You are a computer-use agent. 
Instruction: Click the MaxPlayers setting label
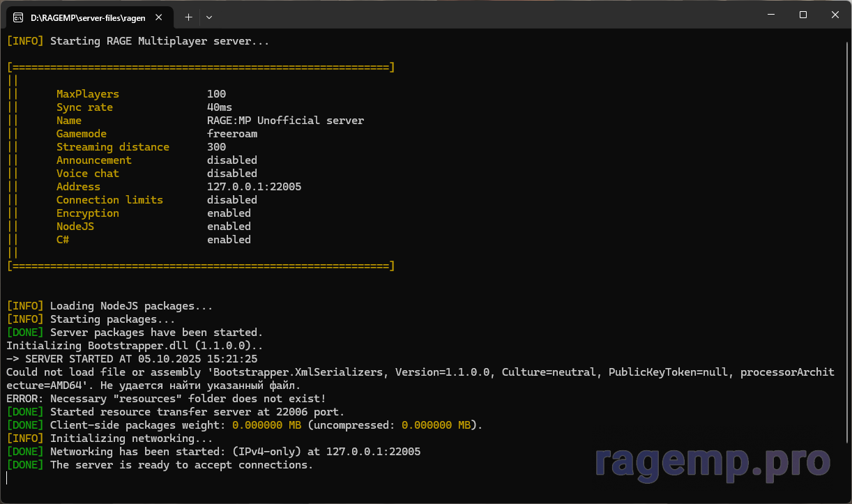pyautogui.click(x=88, y=94)
